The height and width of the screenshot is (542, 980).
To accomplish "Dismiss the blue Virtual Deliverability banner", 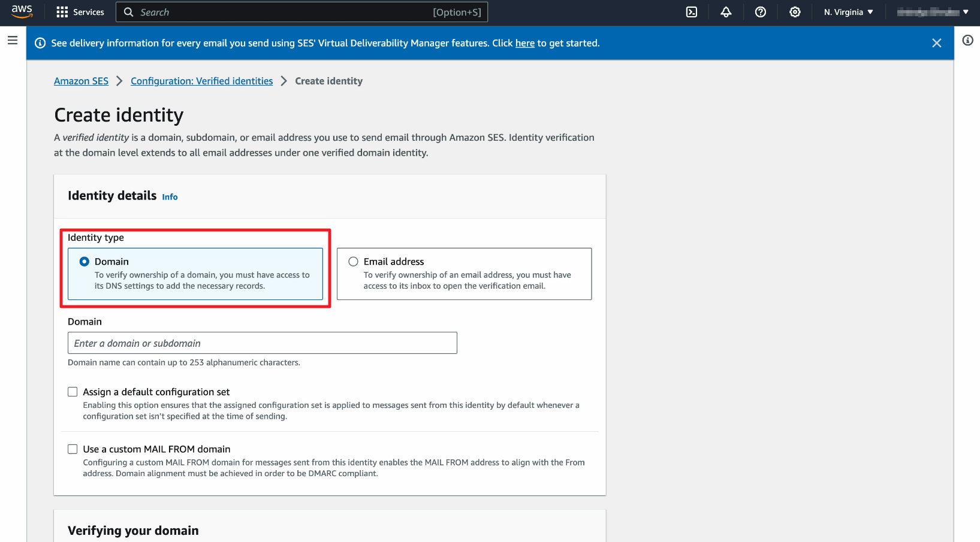I will point(936,43).
